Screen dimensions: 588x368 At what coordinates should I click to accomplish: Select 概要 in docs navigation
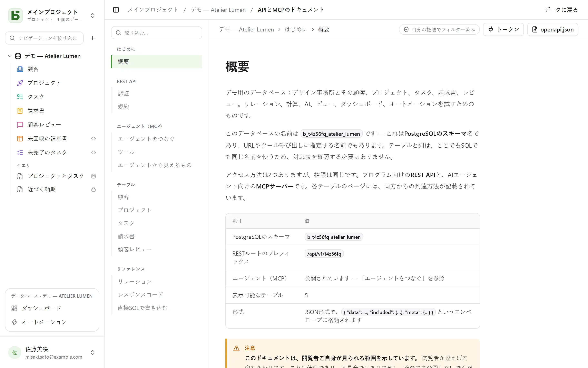[x=157, y=62]
